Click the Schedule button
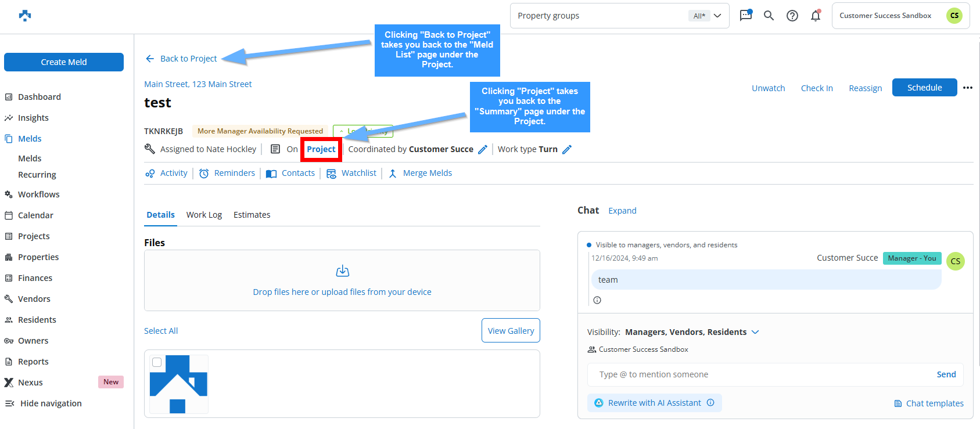This screenshot has width=980, height=429. 924,88
